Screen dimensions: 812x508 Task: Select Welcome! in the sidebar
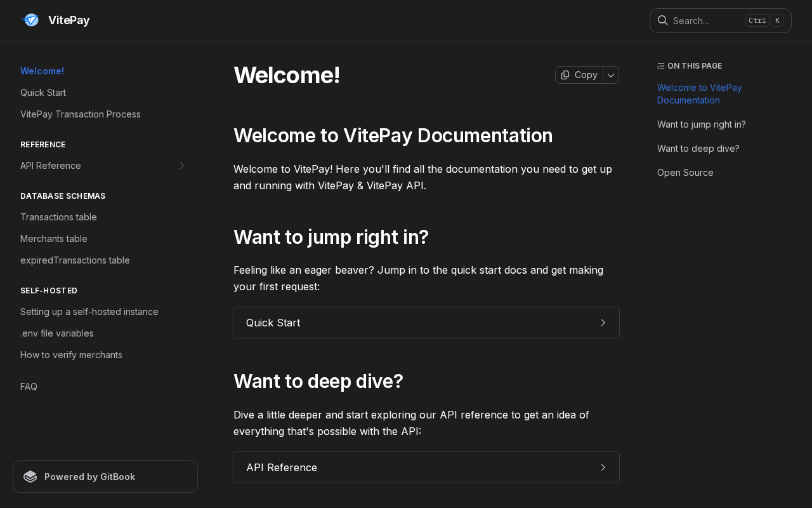(43, 71)
